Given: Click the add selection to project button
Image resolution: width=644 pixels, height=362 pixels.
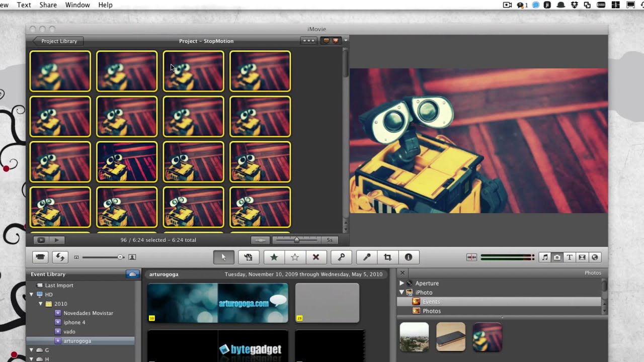Looking at the screenshot, I should coord(248,257).
